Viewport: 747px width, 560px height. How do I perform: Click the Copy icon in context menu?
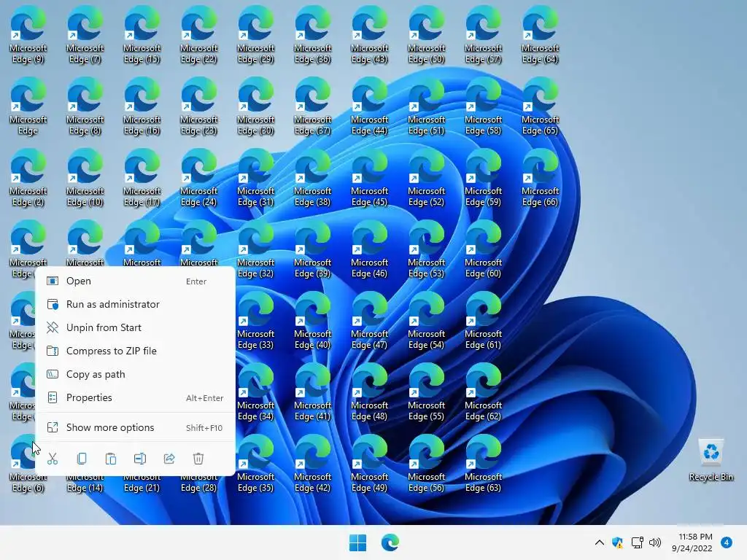82,459
